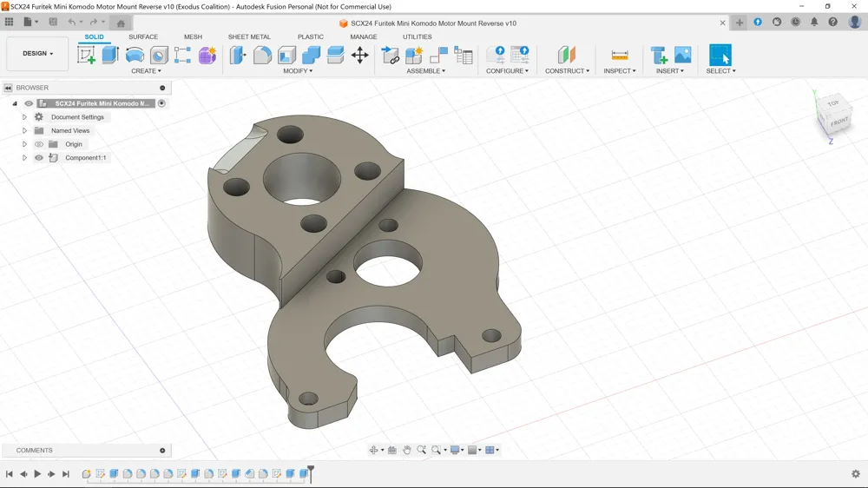Image resolution: width=868 pixels, height=488 pixels.
Task: Toggle visibility of the root component
Action: pos(29,103)
